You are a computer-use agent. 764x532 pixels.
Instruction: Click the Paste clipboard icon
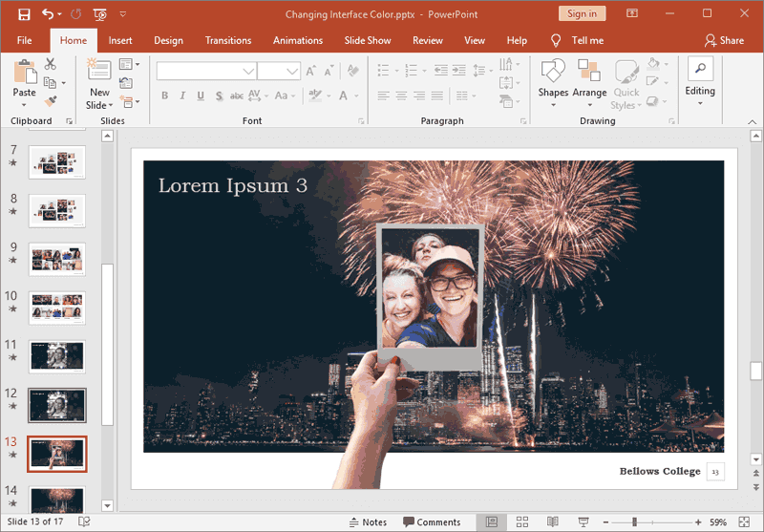(x=25, y=72)
